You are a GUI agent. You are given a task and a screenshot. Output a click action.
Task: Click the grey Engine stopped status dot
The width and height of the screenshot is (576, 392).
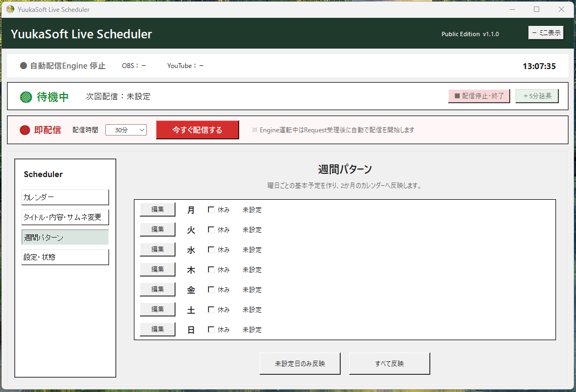tap(24, 66)
